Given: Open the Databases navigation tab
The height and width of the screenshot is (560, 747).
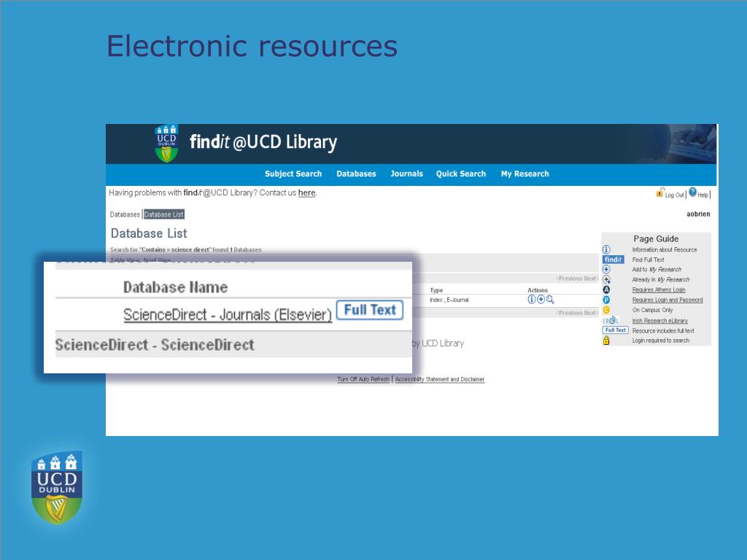Looking at the screenshot, I should pos(356,174).
